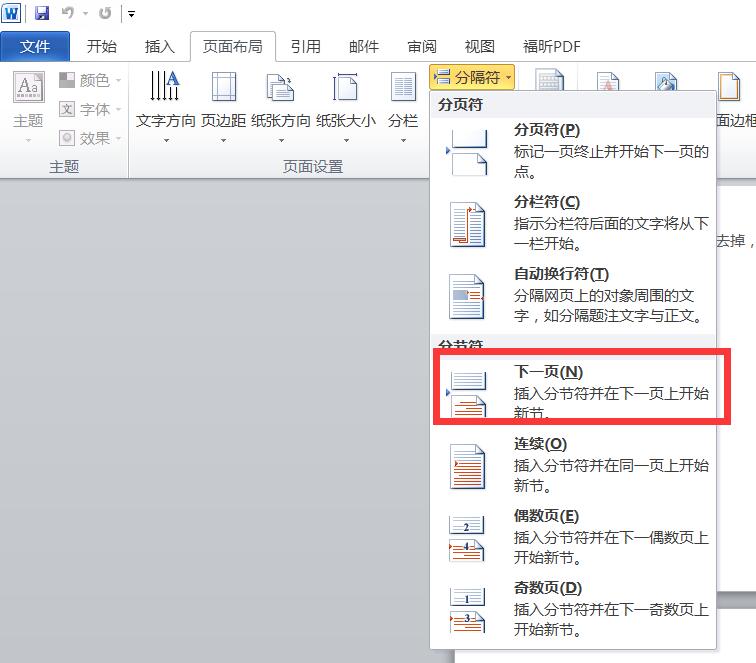The height and width of the screenshot is (663, 756).
Task: Open the 审阅 tab
Action: pyautogui.click(x=422, y=47)
